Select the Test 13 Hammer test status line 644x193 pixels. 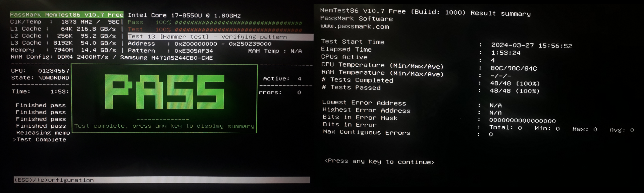tap(220, 37)
